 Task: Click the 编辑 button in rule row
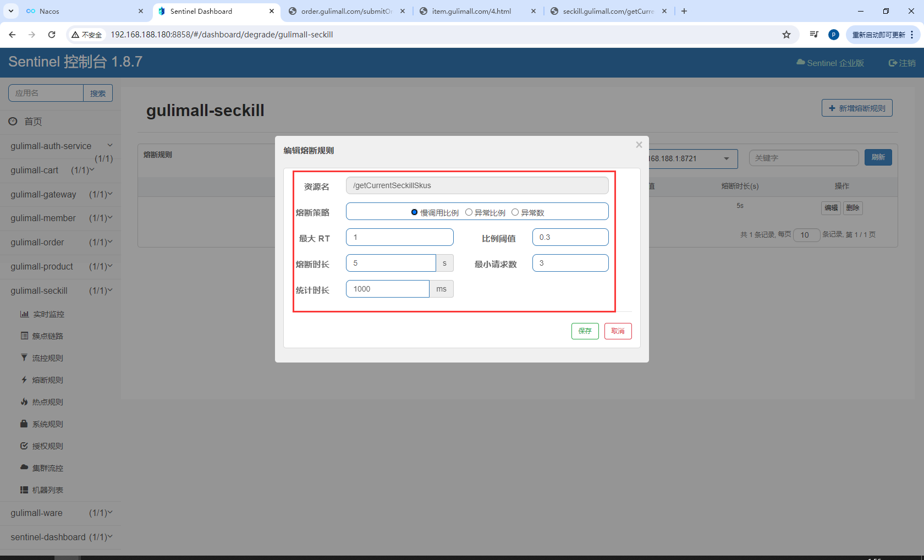coord(831,207)
